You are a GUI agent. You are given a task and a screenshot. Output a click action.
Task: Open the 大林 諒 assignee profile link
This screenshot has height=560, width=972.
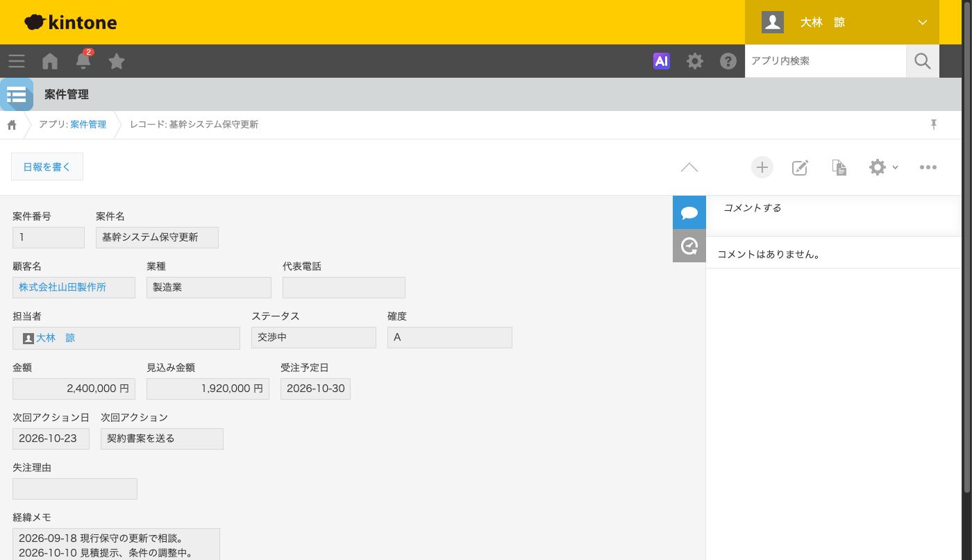tap(56, 338)
